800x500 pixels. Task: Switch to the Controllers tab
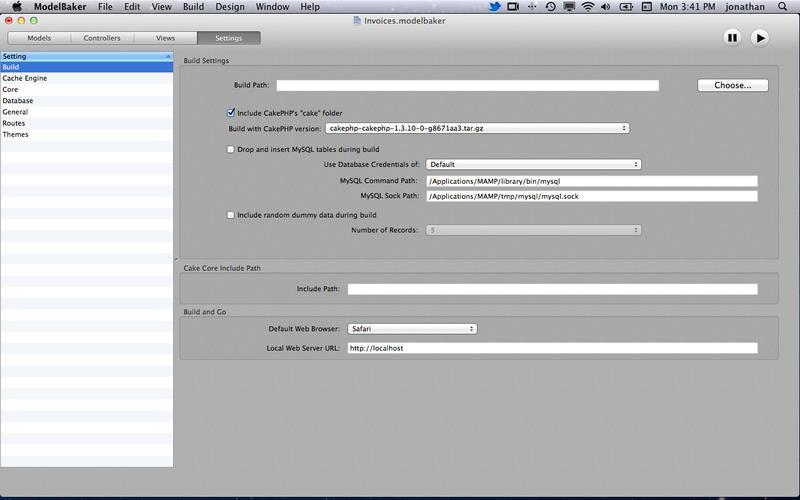click(101, 38)
